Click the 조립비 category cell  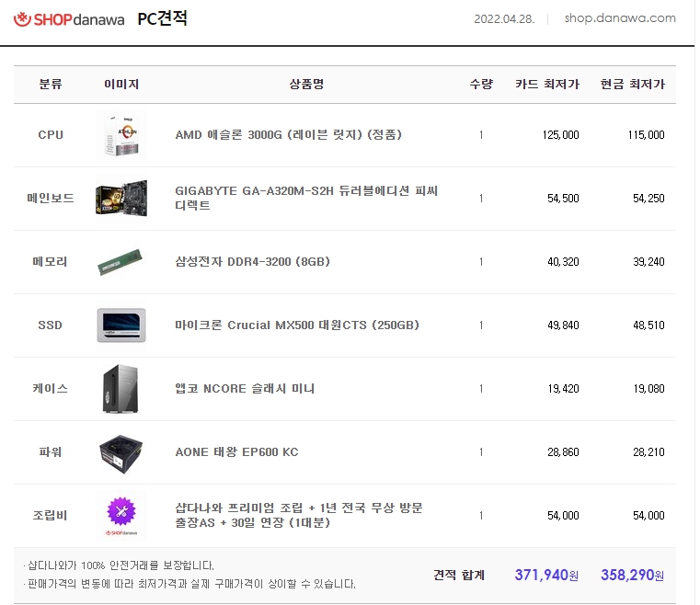tap(50, 515)
